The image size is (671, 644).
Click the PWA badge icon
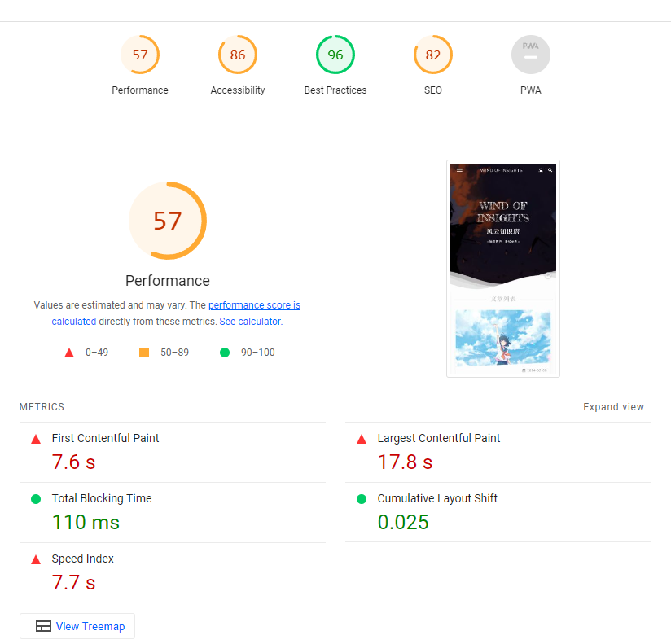(531, 55)
